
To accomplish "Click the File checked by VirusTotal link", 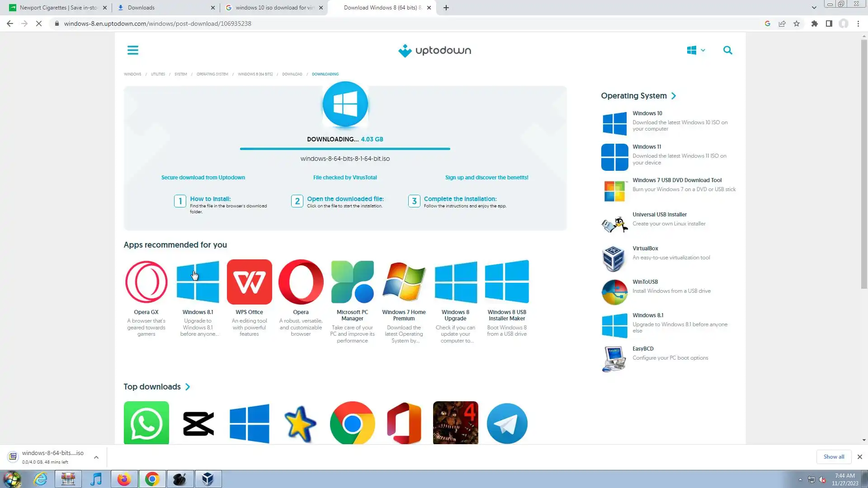I will coord(344,178).
